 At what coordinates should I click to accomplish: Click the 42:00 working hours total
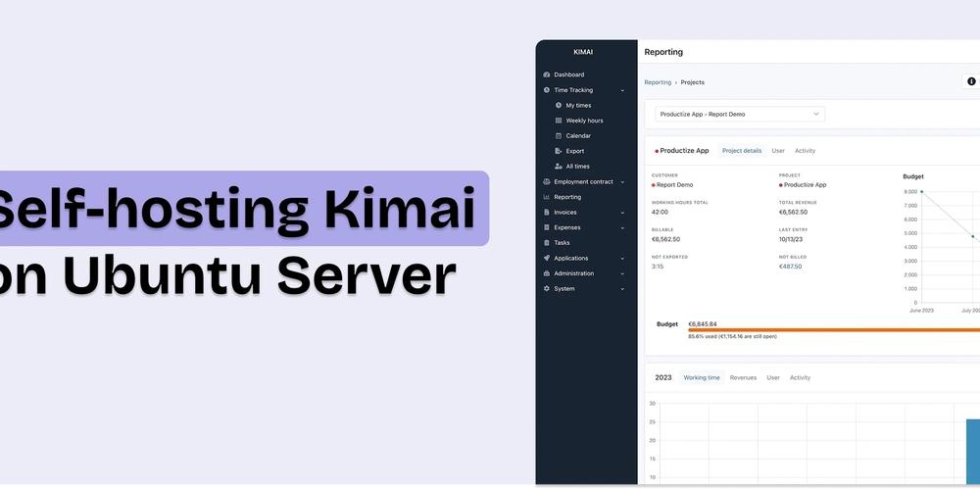pos(660,212)
